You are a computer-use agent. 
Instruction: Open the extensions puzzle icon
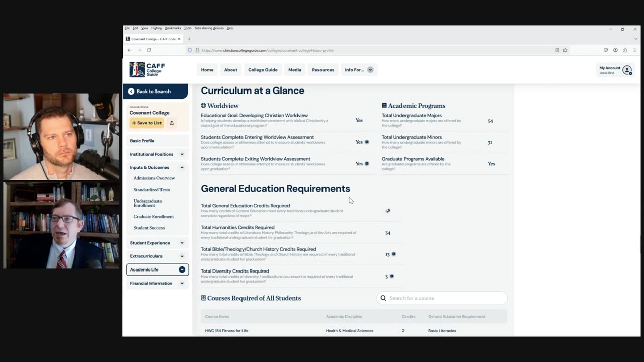click(625, 50)
